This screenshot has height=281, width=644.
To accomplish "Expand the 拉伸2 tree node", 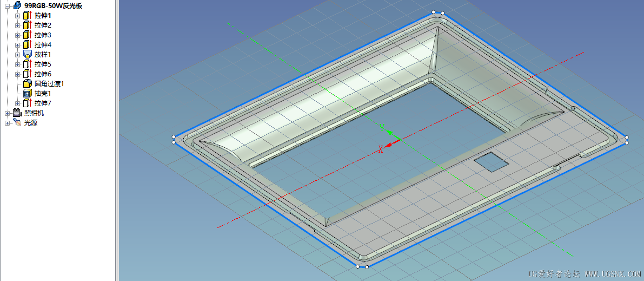I will point(17,25).
